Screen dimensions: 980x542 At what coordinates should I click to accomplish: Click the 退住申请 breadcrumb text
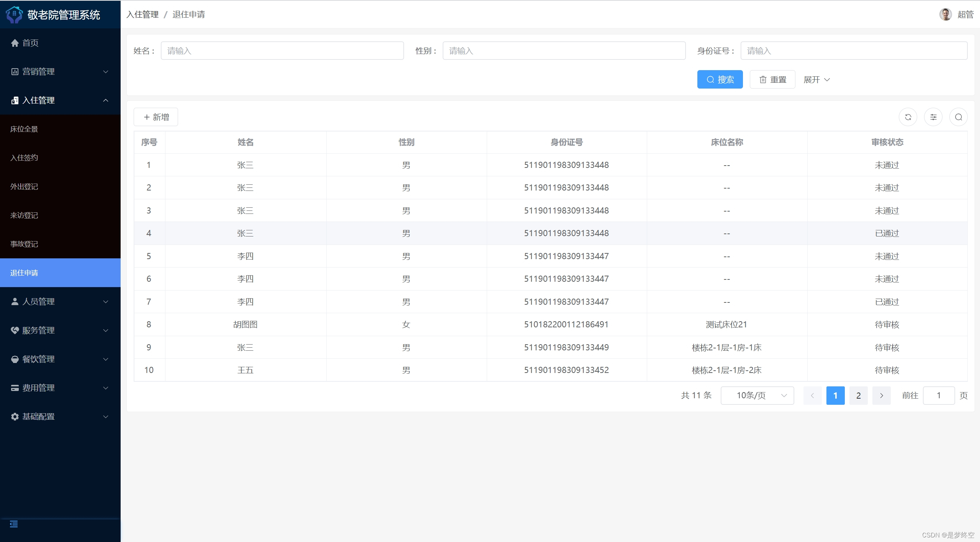(189, 15)
